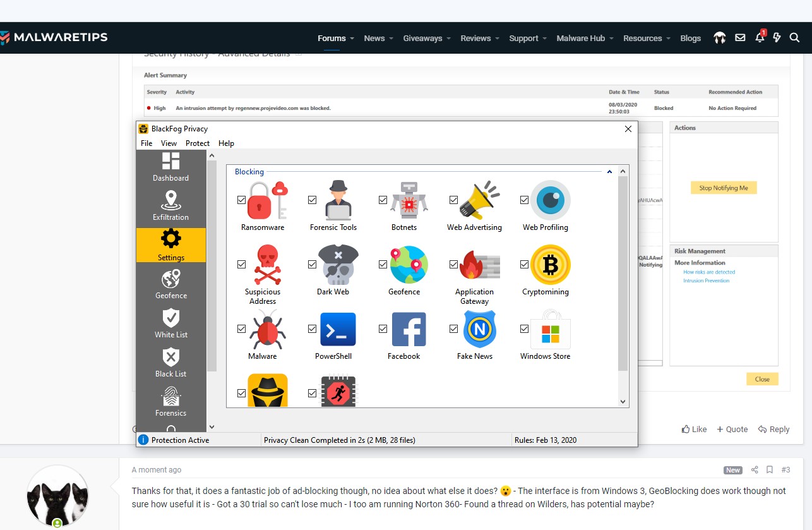Bookmark post #3 with the bookmark icon
Screen dimensions: 812x530
(x=770, y=470)
